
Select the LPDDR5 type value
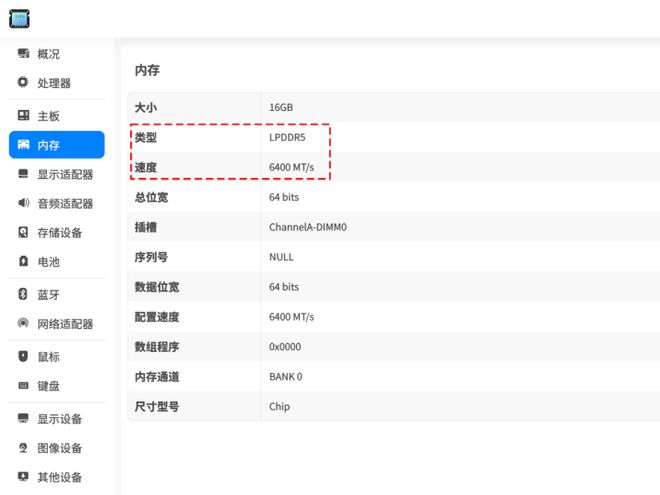tap(287, 137)
